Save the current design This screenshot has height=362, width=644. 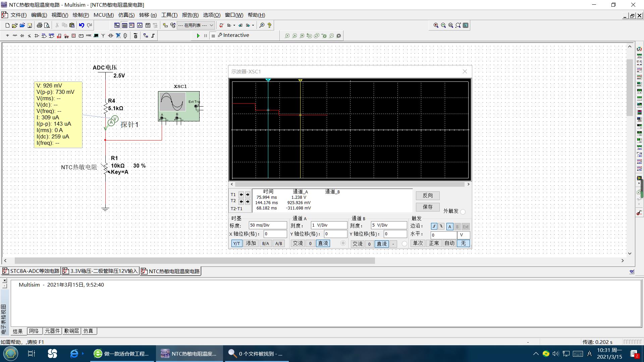(x=30, y=25)
